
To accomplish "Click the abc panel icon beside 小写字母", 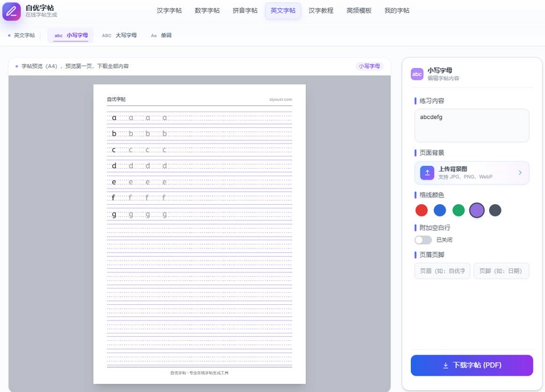I will [x=417, y=74].
